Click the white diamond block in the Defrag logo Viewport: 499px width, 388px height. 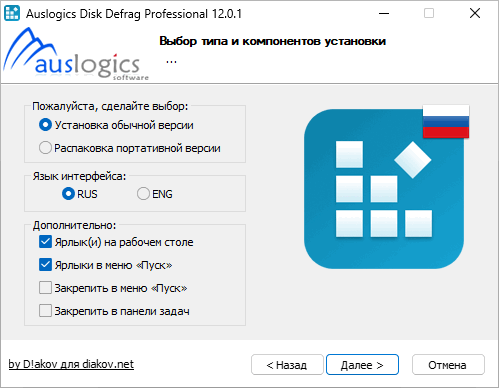(x=413, y=160)
